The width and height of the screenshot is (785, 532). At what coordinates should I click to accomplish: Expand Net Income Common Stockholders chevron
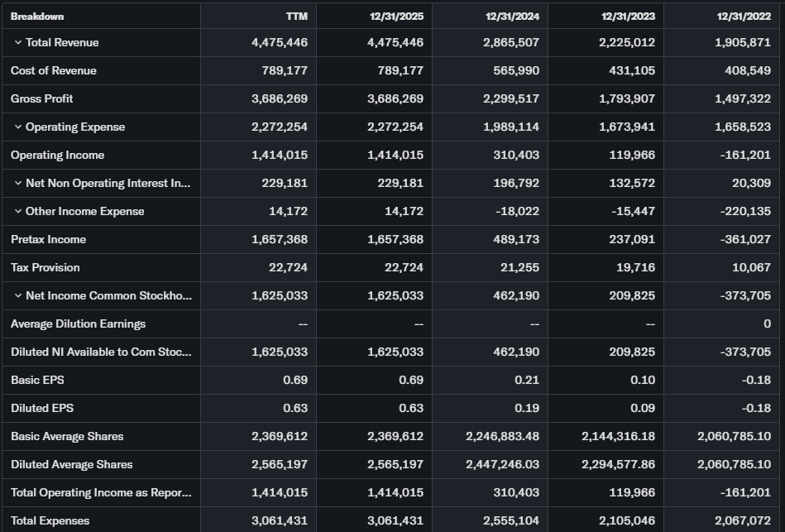click(17, 295)
